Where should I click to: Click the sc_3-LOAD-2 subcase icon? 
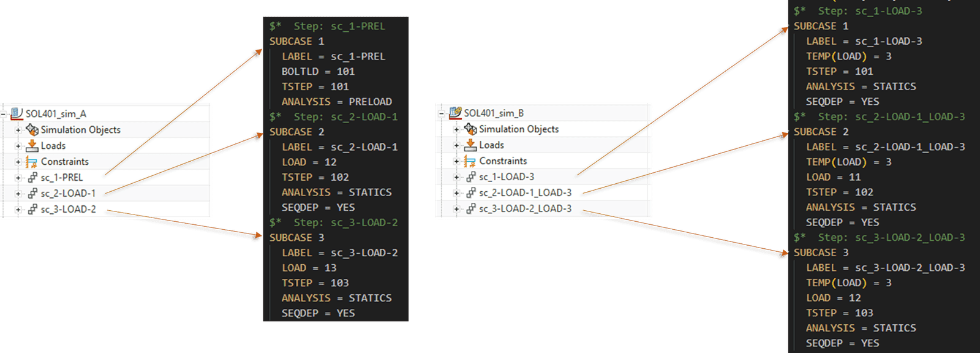[32, 209]
